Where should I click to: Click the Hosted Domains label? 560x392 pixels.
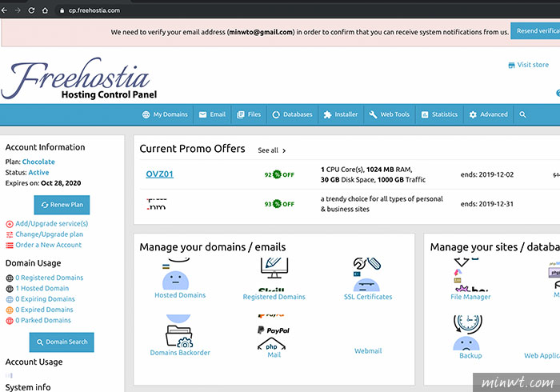coord(180,295)
